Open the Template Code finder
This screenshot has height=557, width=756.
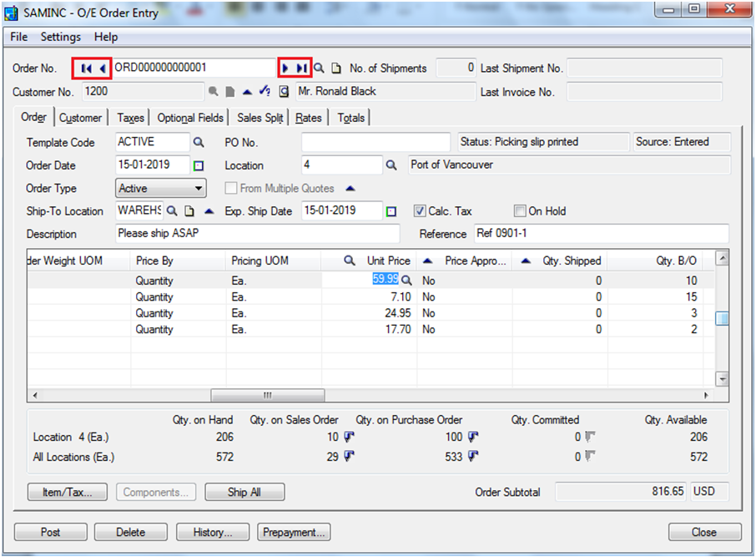tap(199, 143)
